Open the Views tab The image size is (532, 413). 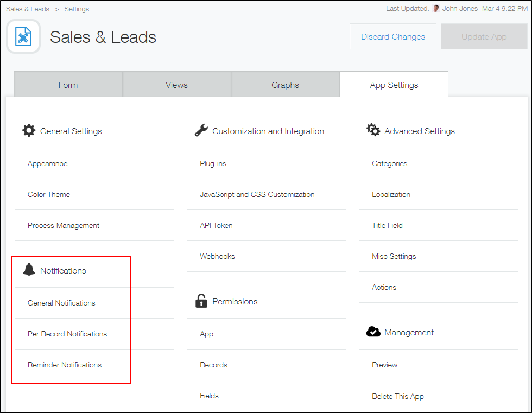pos(176,85)
